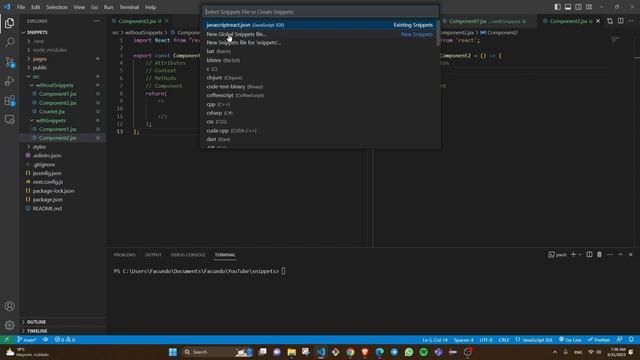Image resolution: width=640 pixels, height=360 pixels.
Task: Split the terminal with the split icon
Action: click(589, 254)
